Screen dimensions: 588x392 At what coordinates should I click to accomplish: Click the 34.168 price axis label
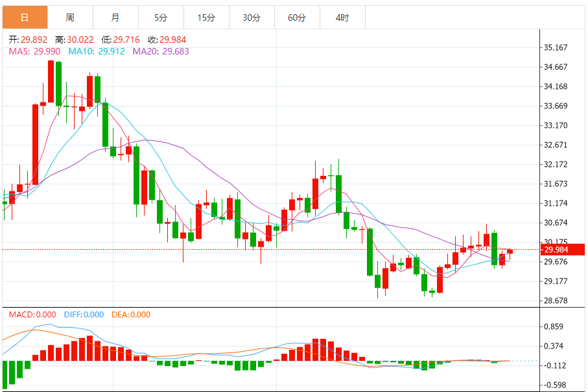tap(556, 87)
